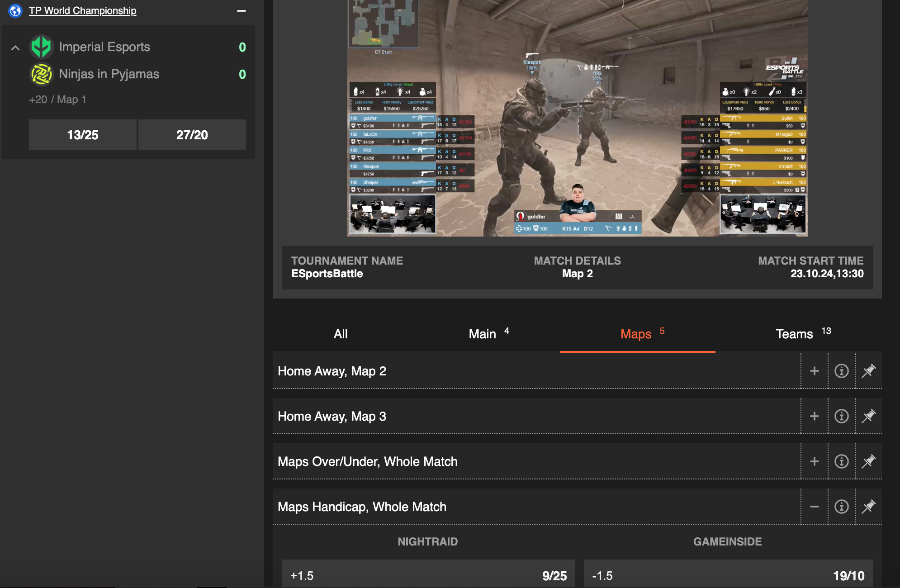Click the Ninjas in Pyjamas team logo
The height and width of the screenshot is (588, 900).
click(x=42, y=74)
